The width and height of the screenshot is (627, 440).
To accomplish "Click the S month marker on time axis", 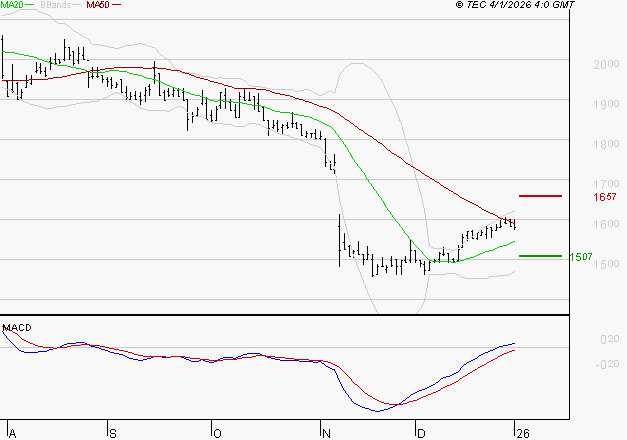I will pyautogui.click(x=113, y=434).
